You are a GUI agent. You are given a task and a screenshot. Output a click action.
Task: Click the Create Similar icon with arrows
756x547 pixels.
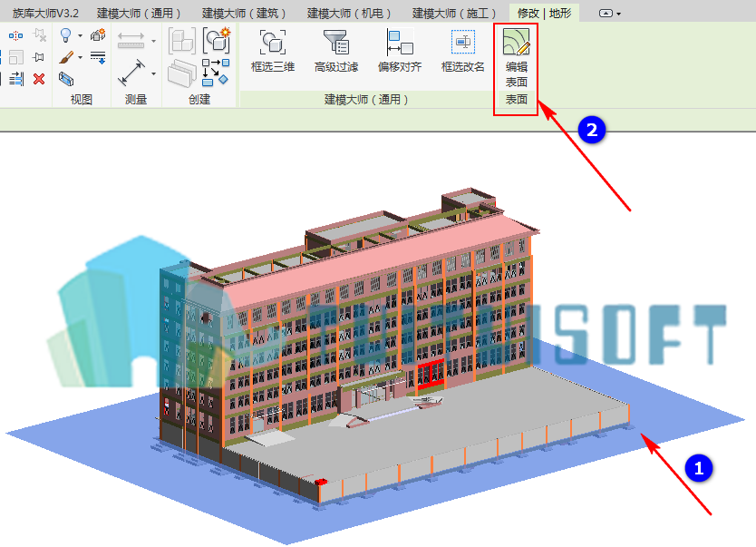click(x=216, y=73)
